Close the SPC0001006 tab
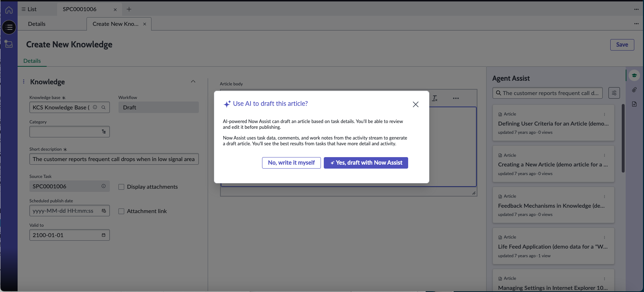Screen dimensions: 644x292 (x=115, y=10)
